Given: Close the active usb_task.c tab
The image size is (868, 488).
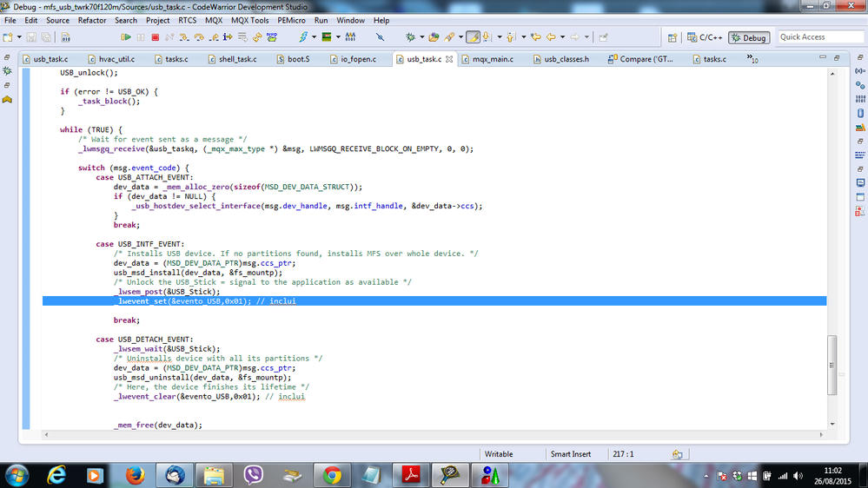Looking at the screenshot, I should click(449, 59).
